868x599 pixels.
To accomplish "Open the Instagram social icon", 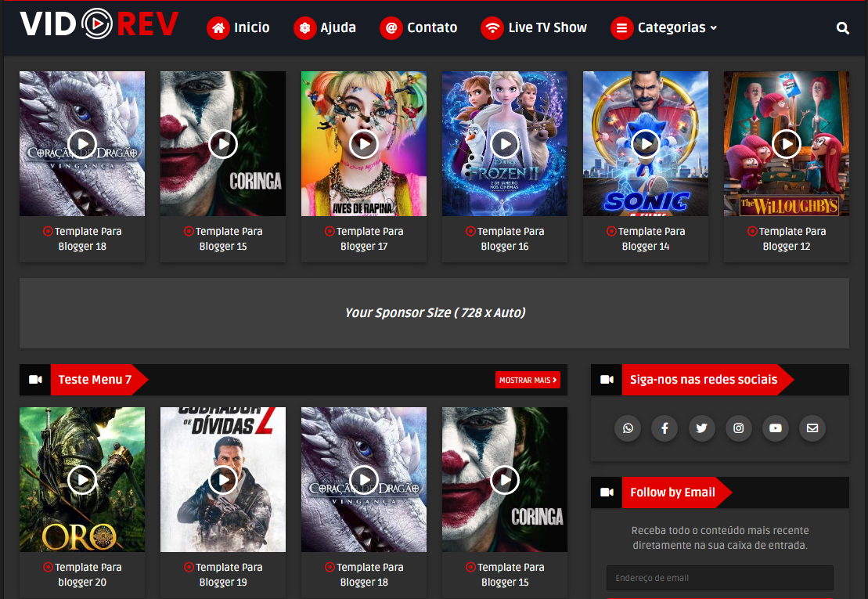I will click(738, 428).
